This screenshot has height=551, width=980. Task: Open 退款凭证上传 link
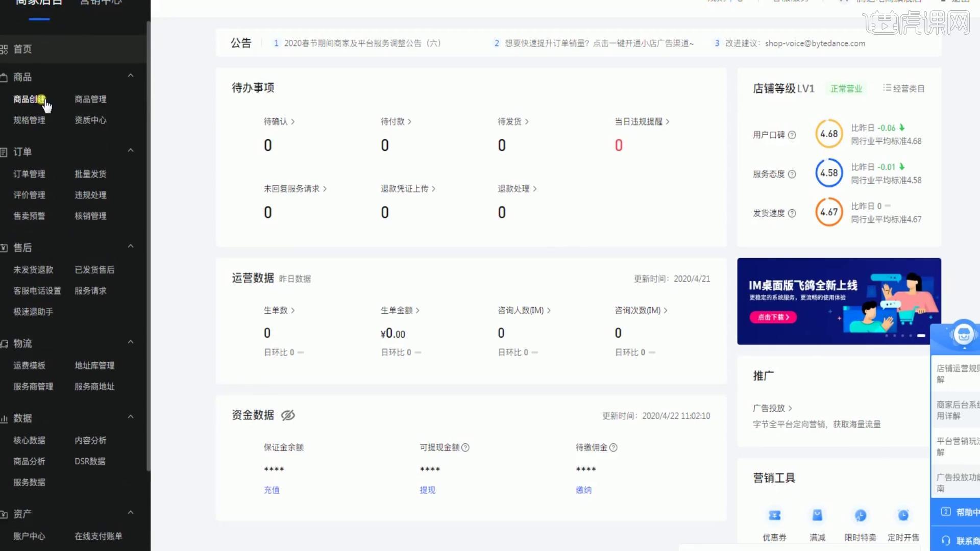pos(408,189)
